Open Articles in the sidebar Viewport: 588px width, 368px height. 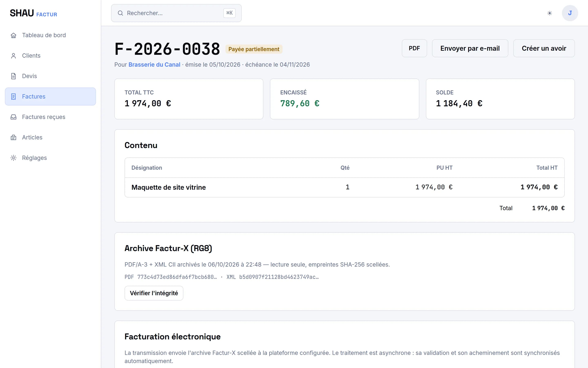tap(50, 138)
